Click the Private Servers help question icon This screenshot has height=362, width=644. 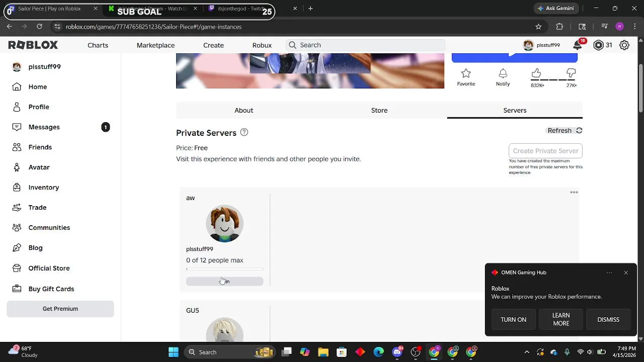244,132
